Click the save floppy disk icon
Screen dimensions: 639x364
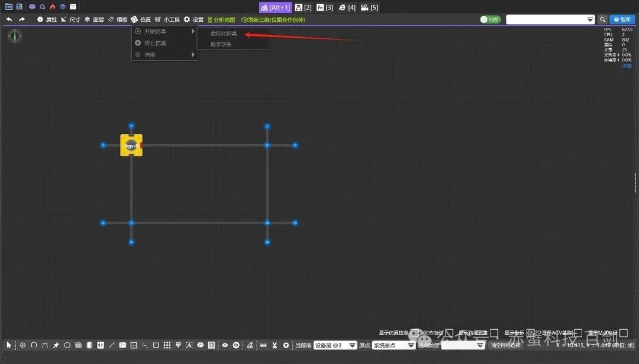click(19, 6)
